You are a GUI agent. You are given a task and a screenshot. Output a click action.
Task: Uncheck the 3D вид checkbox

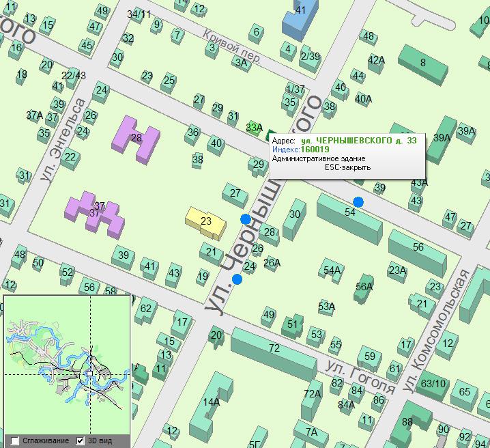80,440
